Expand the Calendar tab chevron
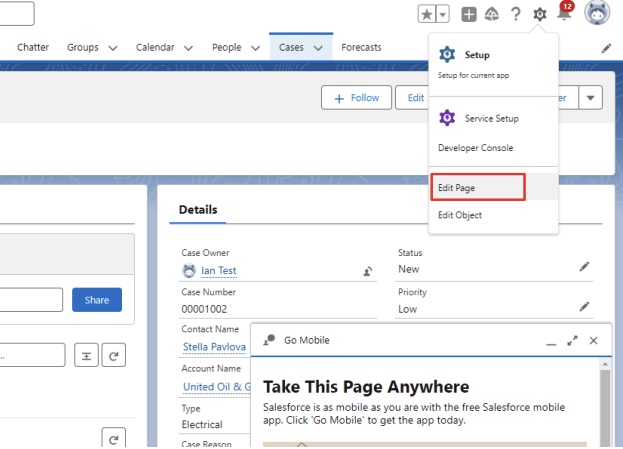This screenshot has height=449, width=623. pos(188,48)
